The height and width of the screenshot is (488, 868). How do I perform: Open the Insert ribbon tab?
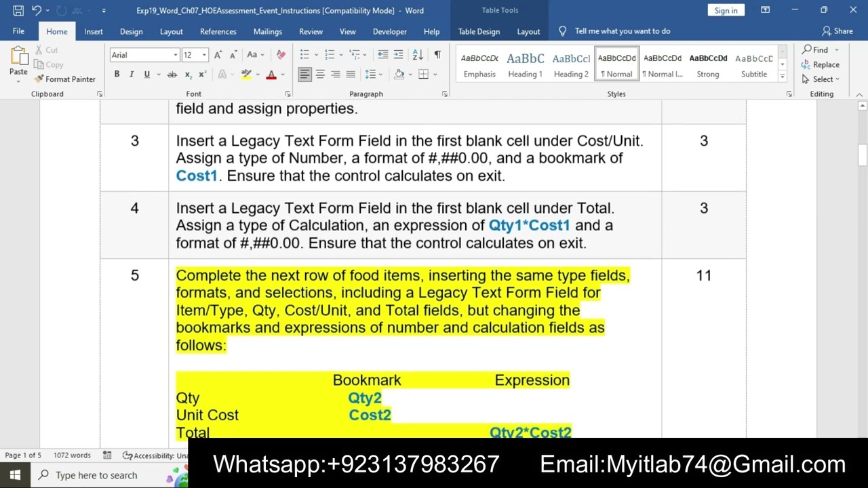click(94, 31)
